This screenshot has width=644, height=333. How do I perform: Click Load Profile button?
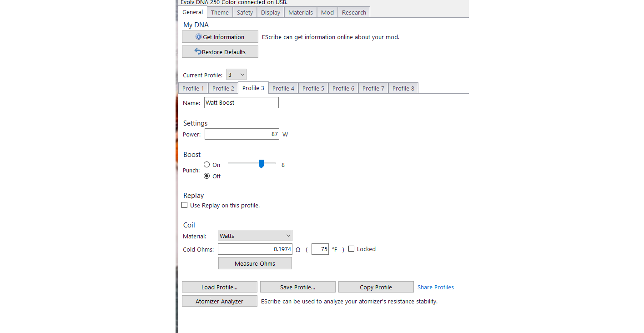(219, 287)
